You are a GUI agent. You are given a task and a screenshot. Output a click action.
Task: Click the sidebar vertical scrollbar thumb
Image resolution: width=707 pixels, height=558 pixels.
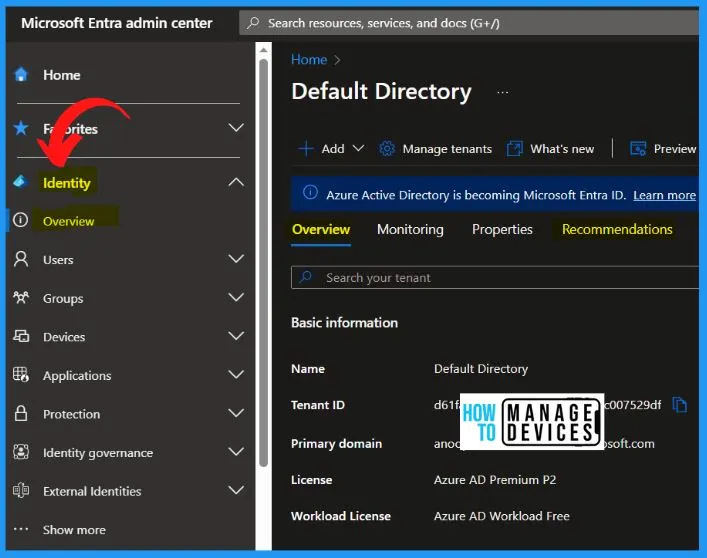point(264,264)
